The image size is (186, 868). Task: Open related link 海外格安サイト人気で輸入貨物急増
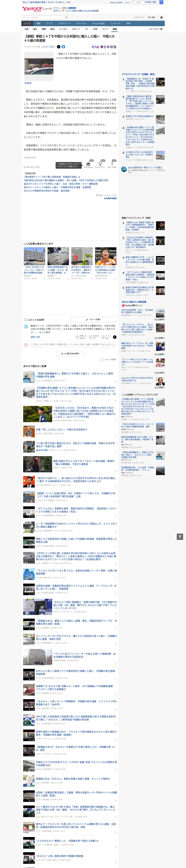pos(52,177)
